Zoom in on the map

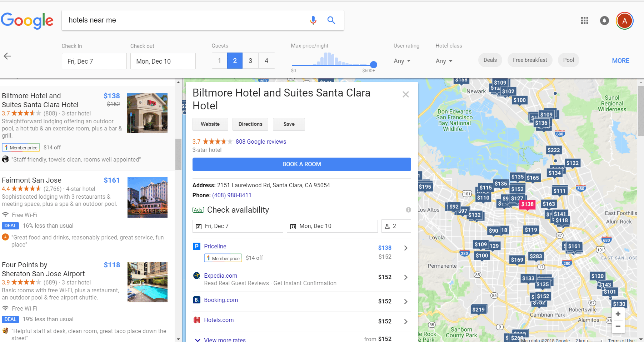coord(618,314)
